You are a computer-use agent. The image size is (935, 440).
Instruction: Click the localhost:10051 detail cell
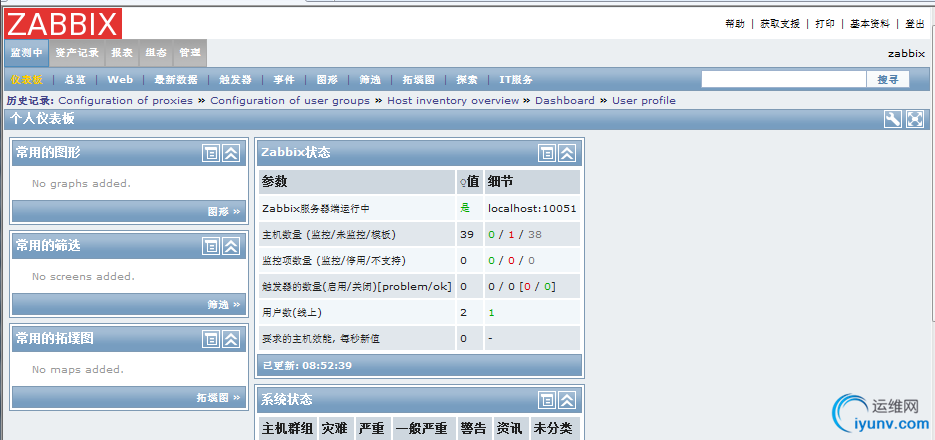point(532,209)
